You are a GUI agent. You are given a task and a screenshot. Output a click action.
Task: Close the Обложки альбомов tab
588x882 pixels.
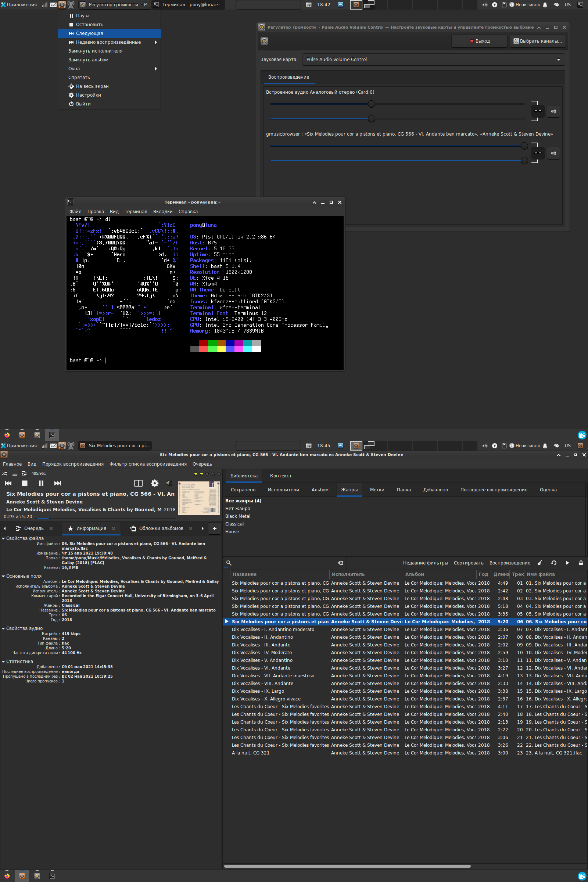tap(190, 528)
